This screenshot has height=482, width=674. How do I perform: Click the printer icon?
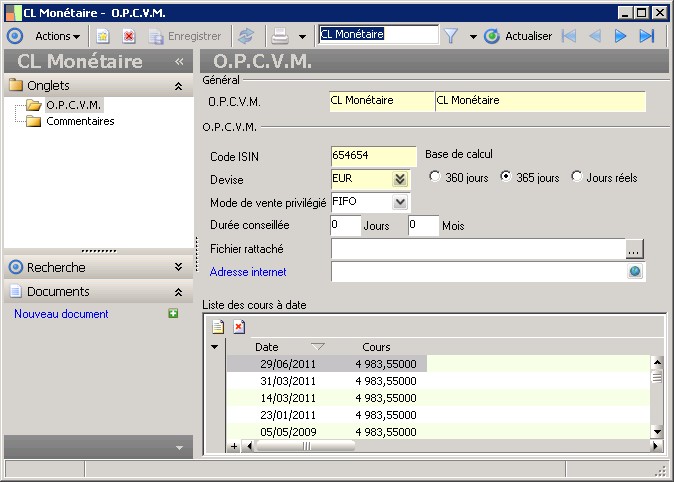(281, 36)
